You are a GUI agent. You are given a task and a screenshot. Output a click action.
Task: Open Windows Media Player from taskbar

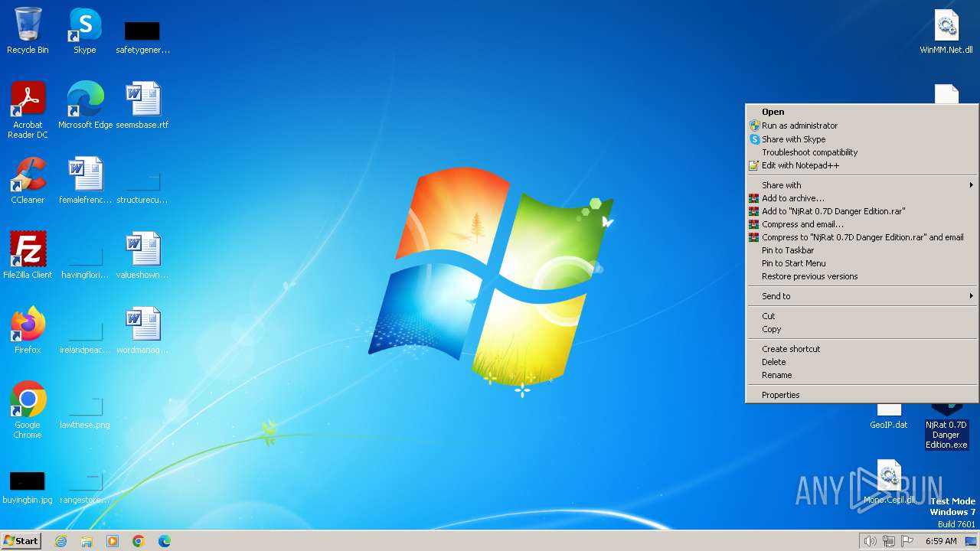(x=113, y=541)
